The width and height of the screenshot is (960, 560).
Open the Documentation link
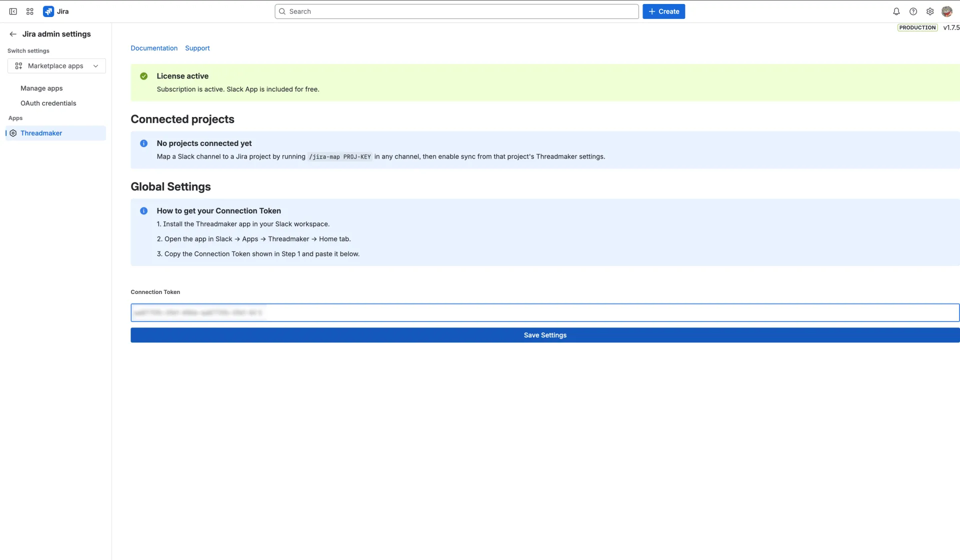click(154, 48)
